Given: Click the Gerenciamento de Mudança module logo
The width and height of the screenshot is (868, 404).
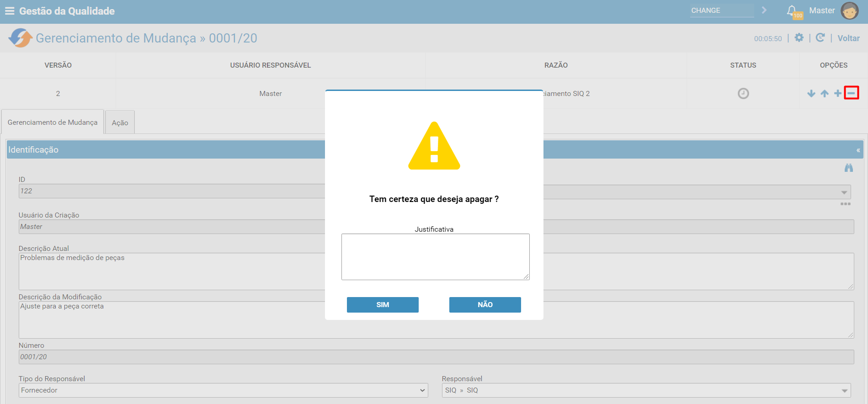Looking at the screenshot, I should [20, 38].
